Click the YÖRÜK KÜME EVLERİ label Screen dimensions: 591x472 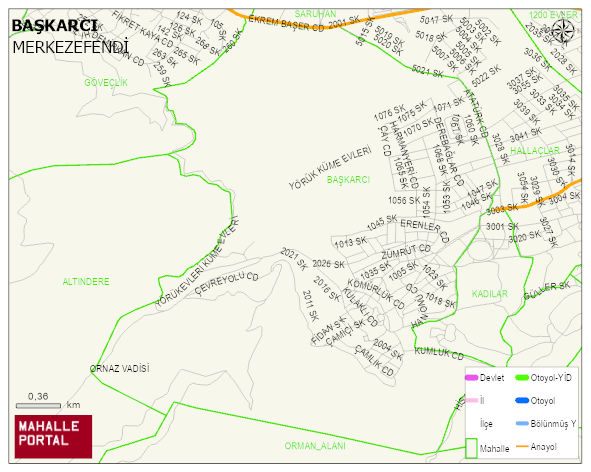(x=330, y=168)
